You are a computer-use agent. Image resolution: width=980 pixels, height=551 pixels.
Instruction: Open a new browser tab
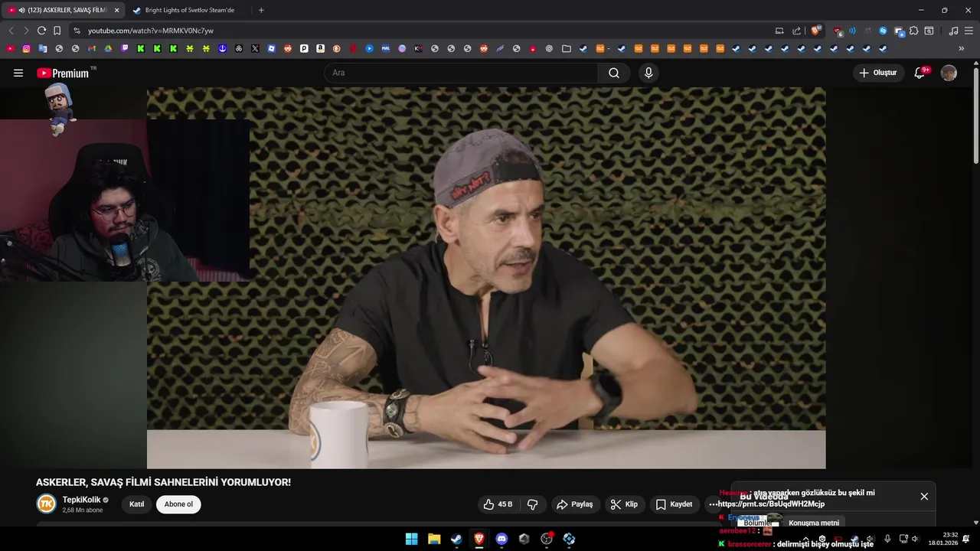[x=261, y=10]
